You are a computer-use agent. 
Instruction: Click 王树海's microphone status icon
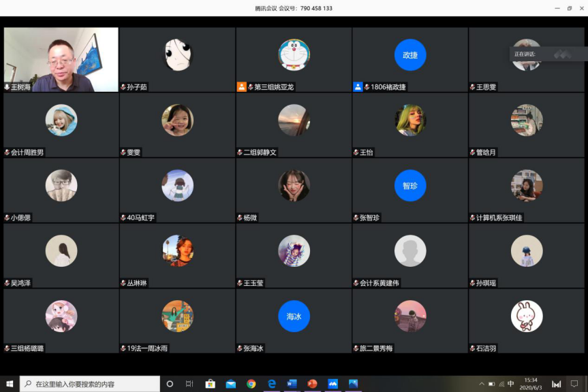coord(7,87)
